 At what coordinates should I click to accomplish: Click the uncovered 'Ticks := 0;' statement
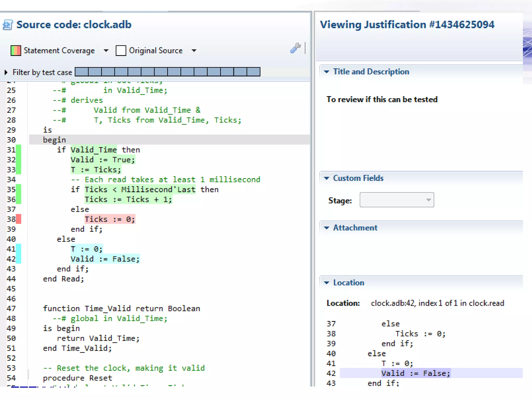click(110, 219)
